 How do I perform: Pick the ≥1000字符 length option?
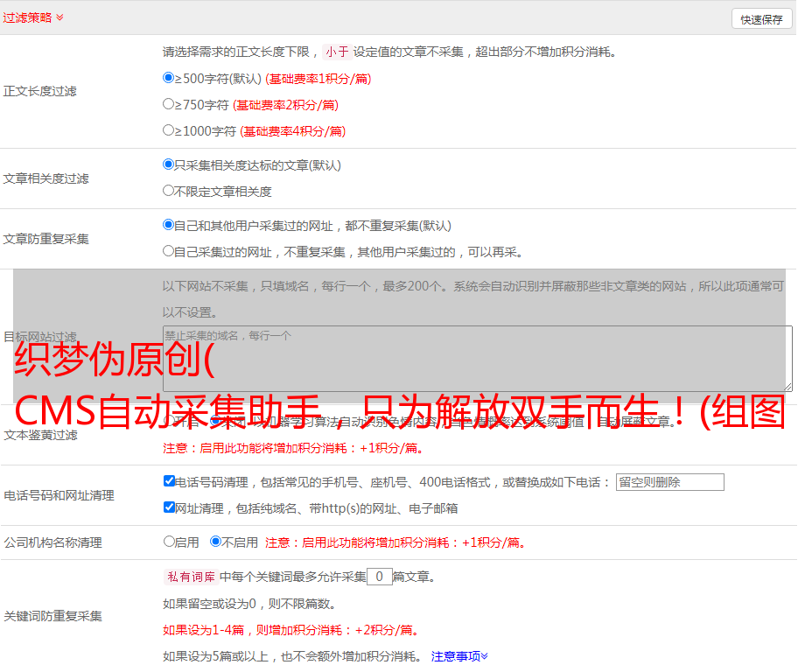[168, 130]
